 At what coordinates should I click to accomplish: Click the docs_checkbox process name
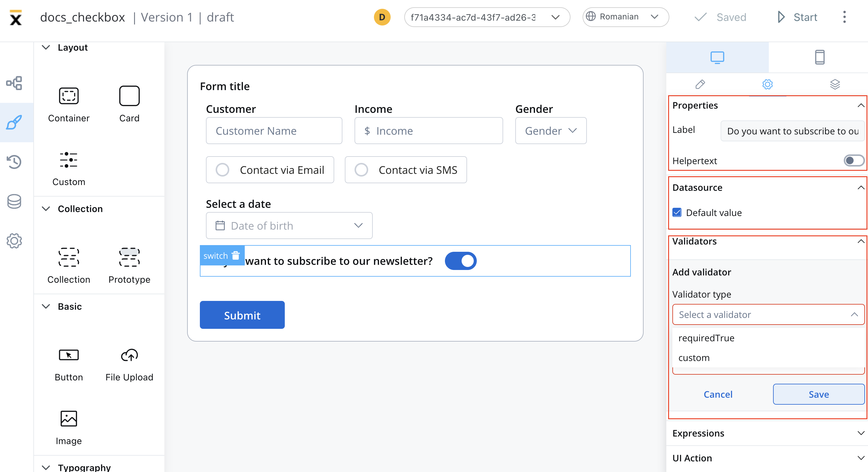coord(82,17)
